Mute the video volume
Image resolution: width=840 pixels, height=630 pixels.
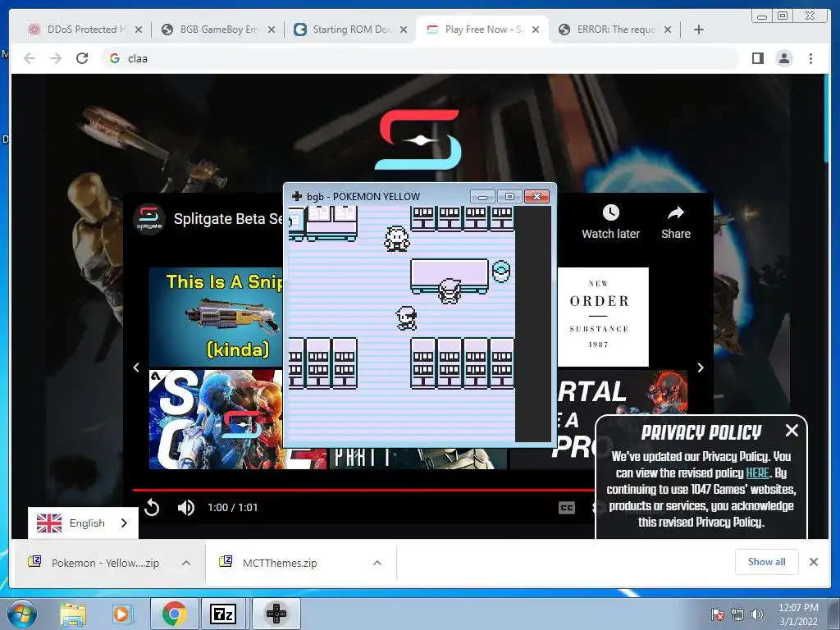pos(186,507)
